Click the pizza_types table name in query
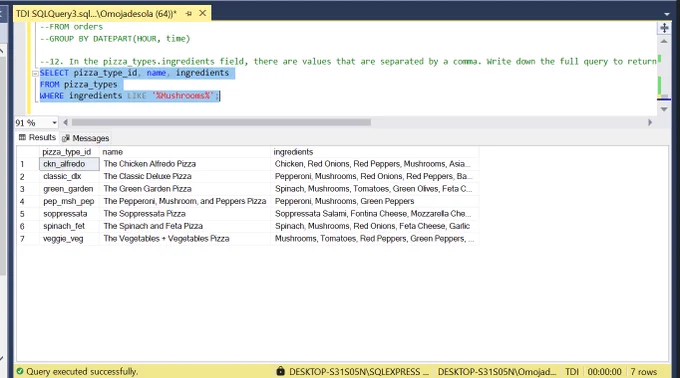 91,85
